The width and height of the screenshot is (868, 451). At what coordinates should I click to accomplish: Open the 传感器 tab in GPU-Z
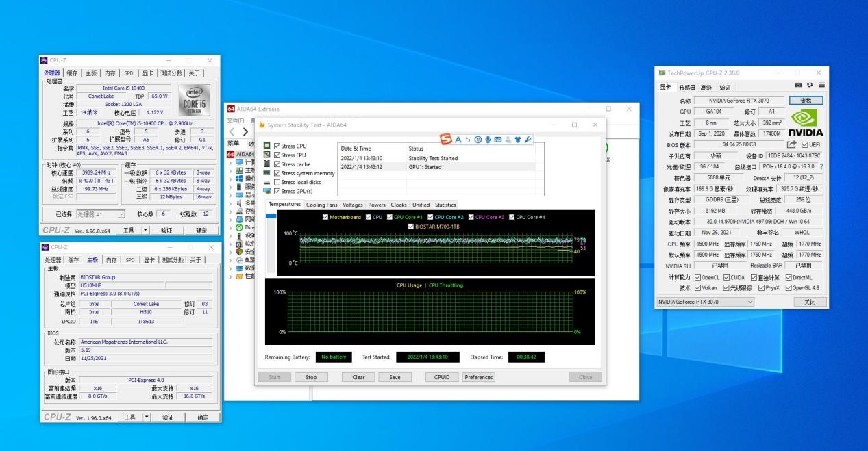687,88
